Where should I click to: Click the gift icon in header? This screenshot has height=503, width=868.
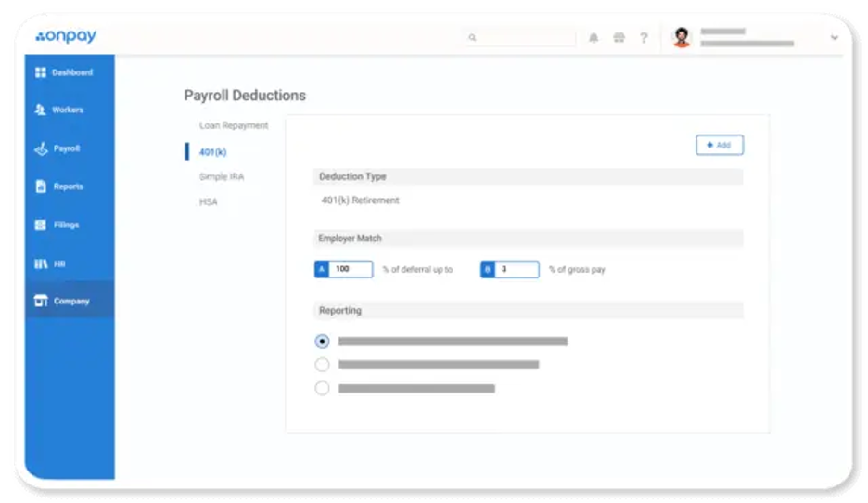click(619, 38)
